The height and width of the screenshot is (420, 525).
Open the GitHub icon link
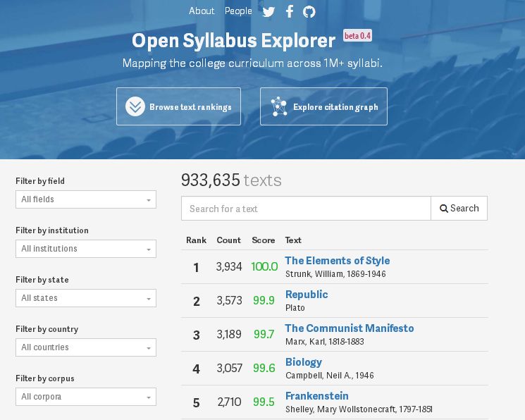(x=309, y=12)
